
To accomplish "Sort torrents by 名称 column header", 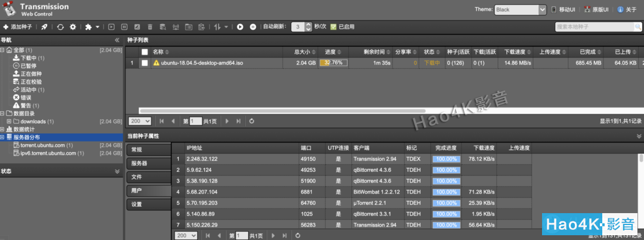I will click(216, 52).
